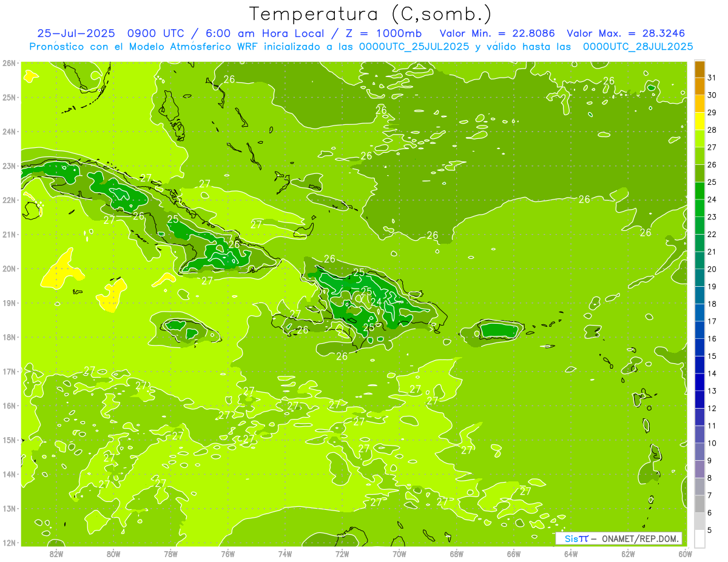Click the 78W longitude axis label
728x562 pixels.
(170, 554)
